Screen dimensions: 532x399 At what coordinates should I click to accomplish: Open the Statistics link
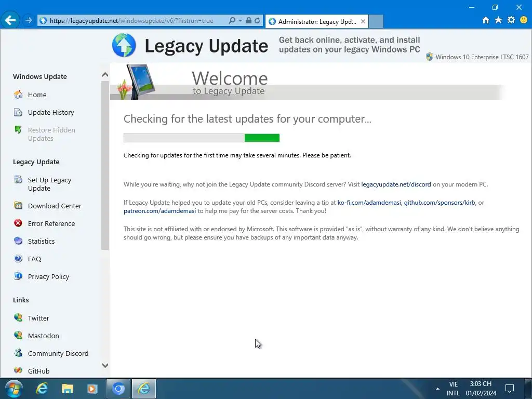tap(41, 241)
